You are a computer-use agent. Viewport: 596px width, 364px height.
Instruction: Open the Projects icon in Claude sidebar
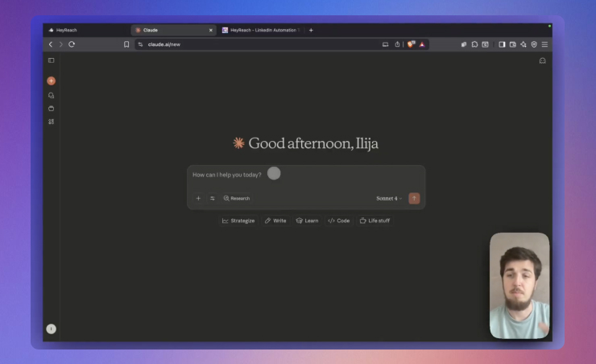click(x=51, y=109)
